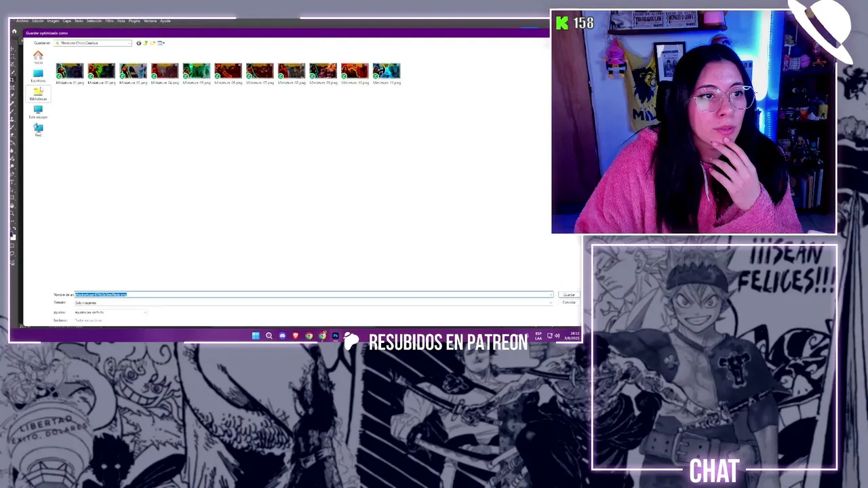
Task: Switch to Photoshop in the taskbar
Action: click(x=335, y=335)
